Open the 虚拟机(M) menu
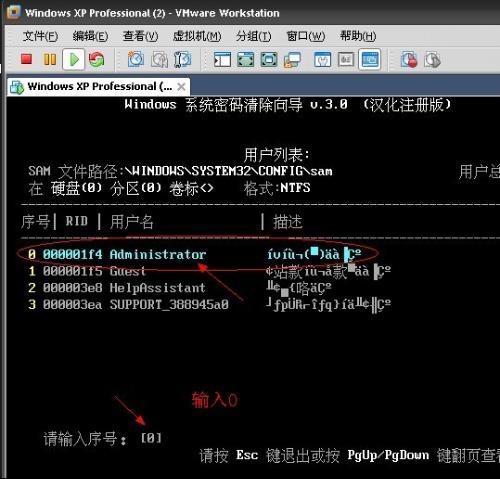The width and height of the screenshot is (500, 479). coord(197,36)
